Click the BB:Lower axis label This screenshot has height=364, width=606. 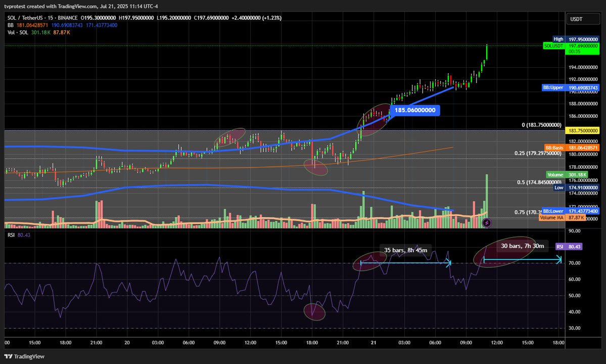(571, 211)
